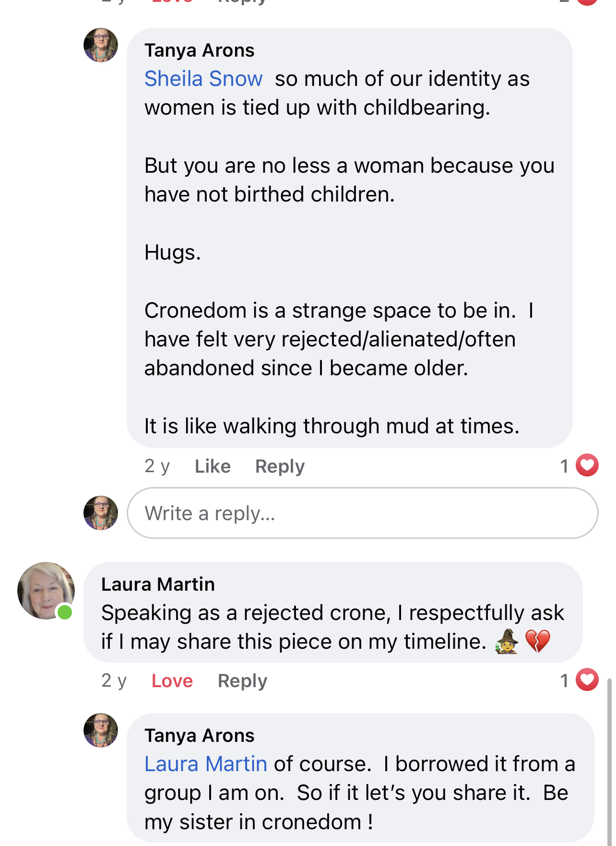Image resolution: width=616 pixels, height=846 pixels.
Task: Open Tanya Arons name on first comment
Action: (199, 50)
